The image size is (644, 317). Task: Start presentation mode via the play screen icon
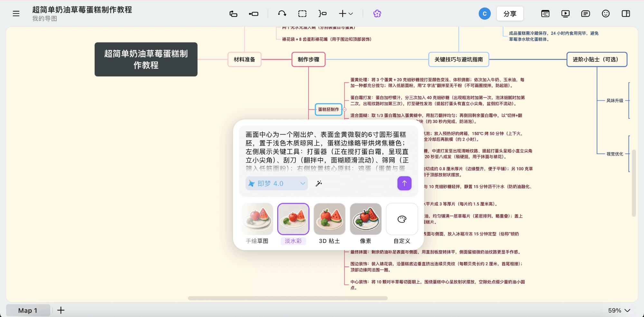tap(565, 14)
